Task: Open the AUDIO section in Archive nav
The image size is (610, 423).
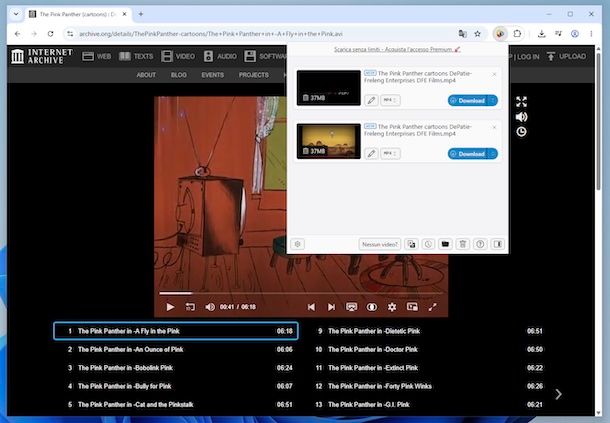Action: (220, 56)
